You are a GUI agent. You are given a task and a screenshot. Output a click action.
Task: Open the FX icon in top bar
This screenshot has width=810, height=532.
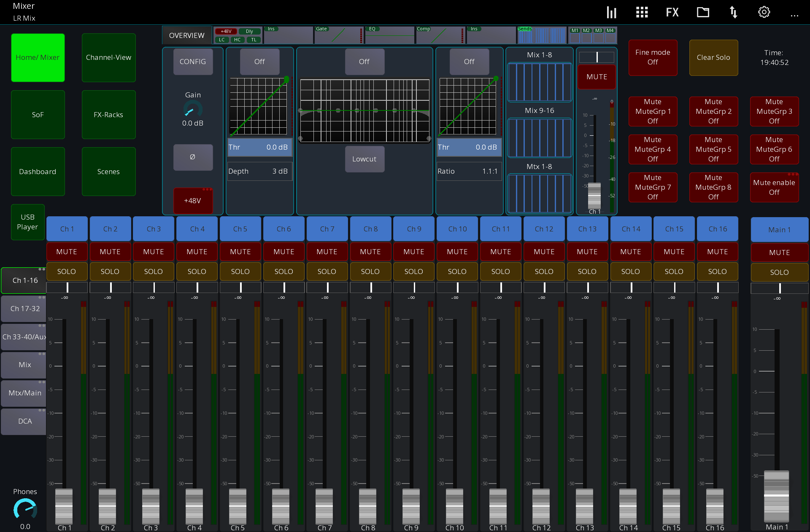pyautogui.click(x=672, y=12)
